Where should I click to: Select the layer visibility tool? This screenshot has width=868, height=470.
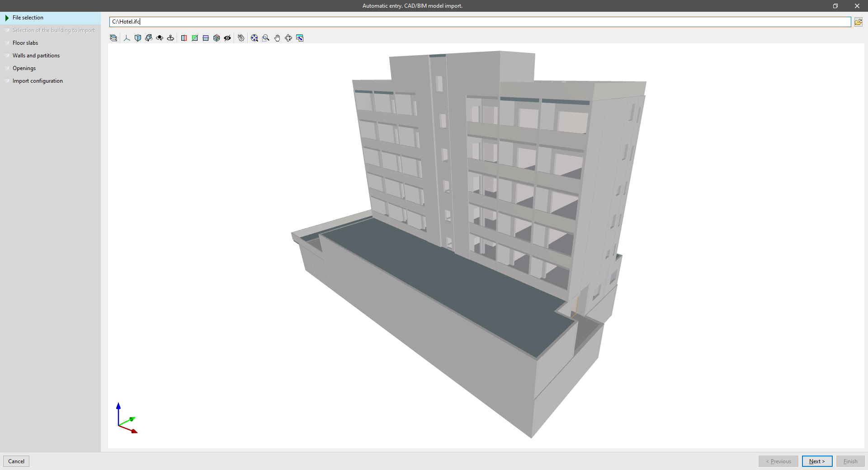(113, 38)
